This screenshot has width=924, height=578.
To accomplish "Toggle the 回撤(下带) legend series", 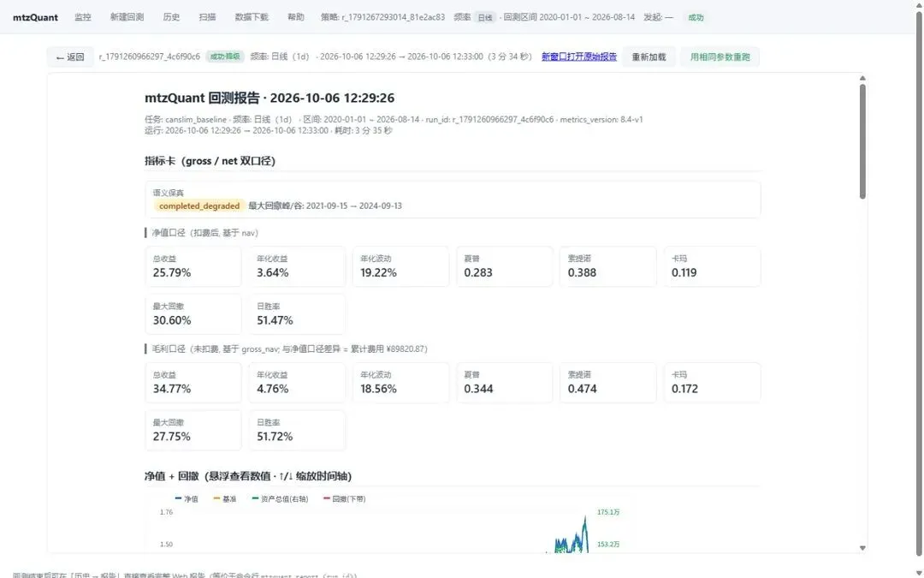I will pos(345,499).
